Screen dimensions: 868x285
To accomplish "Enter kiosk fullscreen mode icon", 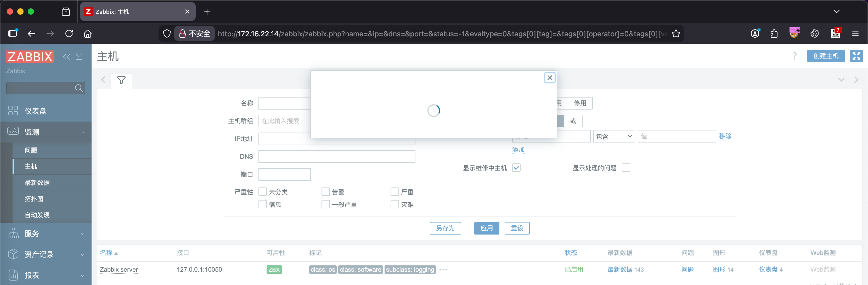I will point(856,56).
